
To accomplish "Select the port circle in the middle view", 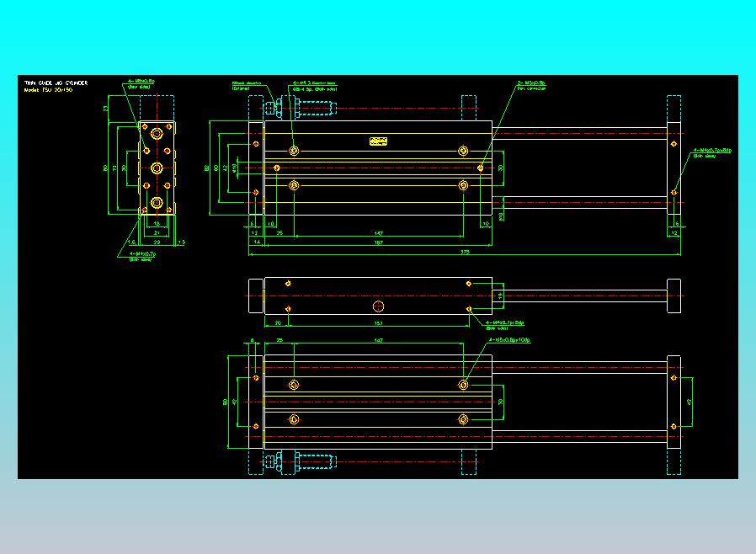I will coord(379,306).
